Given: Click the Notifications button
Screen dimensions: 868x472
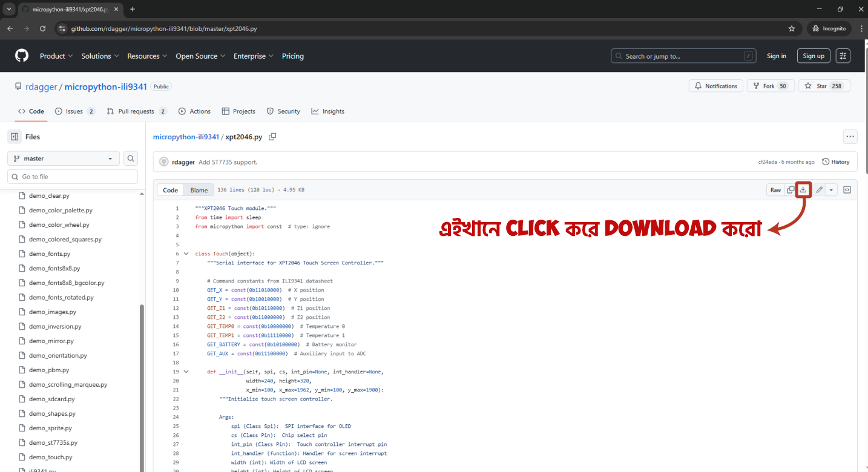Looking at the screenshot, I should point(716,86).
